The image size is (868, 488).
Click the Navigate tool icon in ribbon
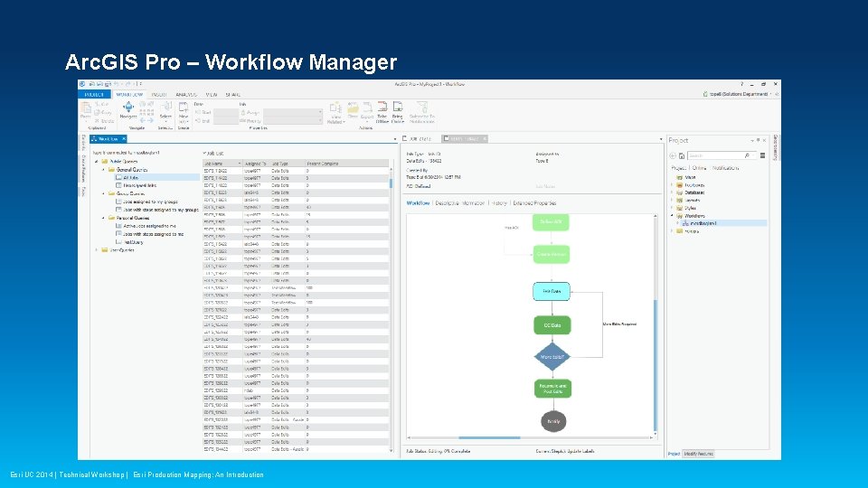[x=128, y=108]
